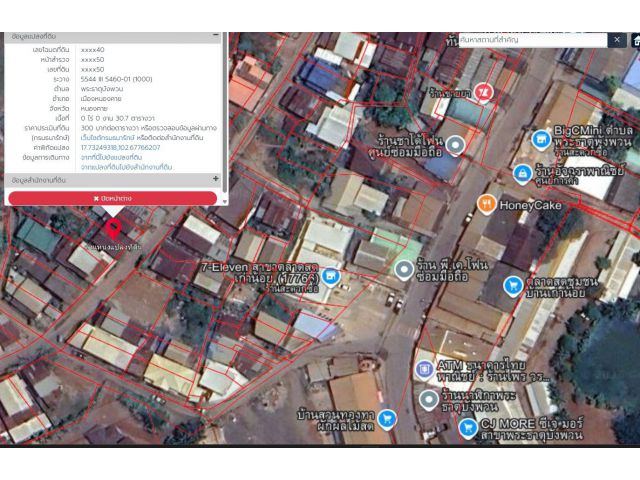Click the red land parcel location pin

113,229
